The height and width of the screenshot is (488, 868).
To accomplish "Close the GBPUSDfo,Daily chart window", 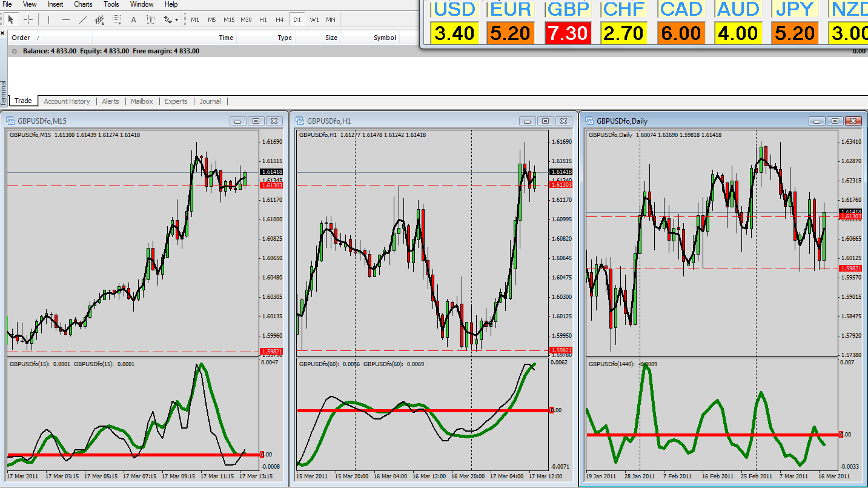I will [853, 121].
